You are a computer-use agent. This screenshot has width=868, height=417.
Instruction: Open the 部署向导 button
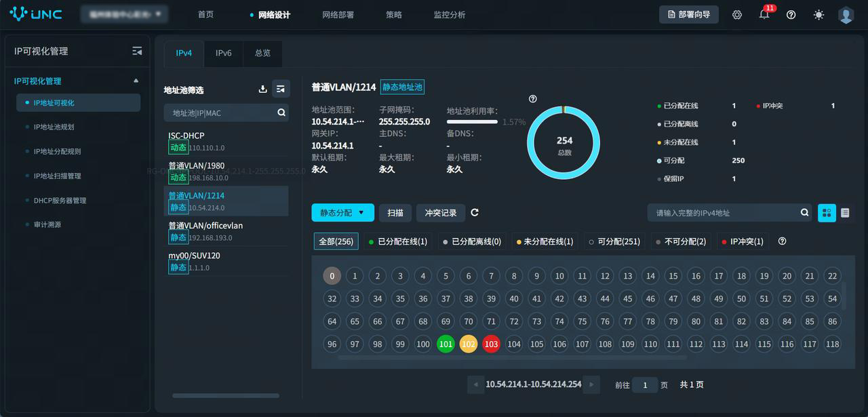click(688, 14)
